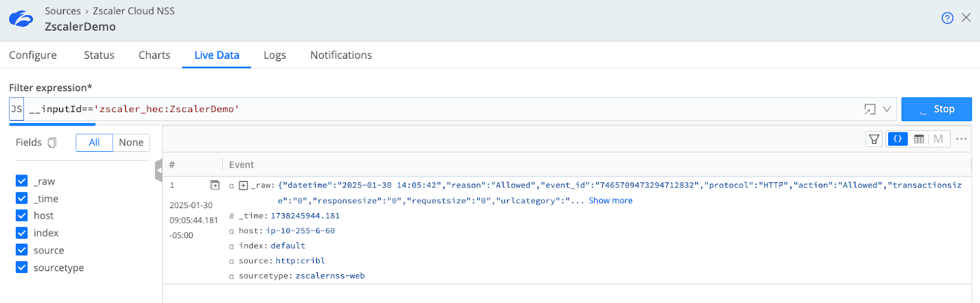Click the event row copy icon

click(x=215, y=185)
